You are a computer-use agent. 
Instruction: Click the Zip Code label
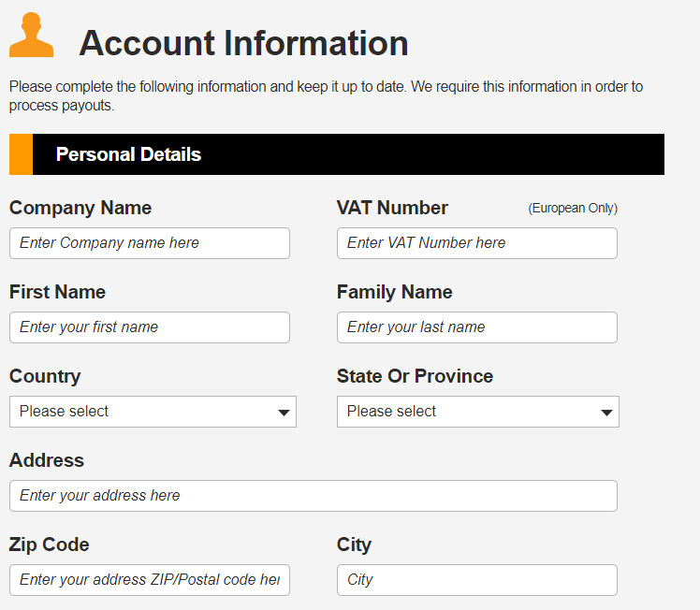[49, 545]
